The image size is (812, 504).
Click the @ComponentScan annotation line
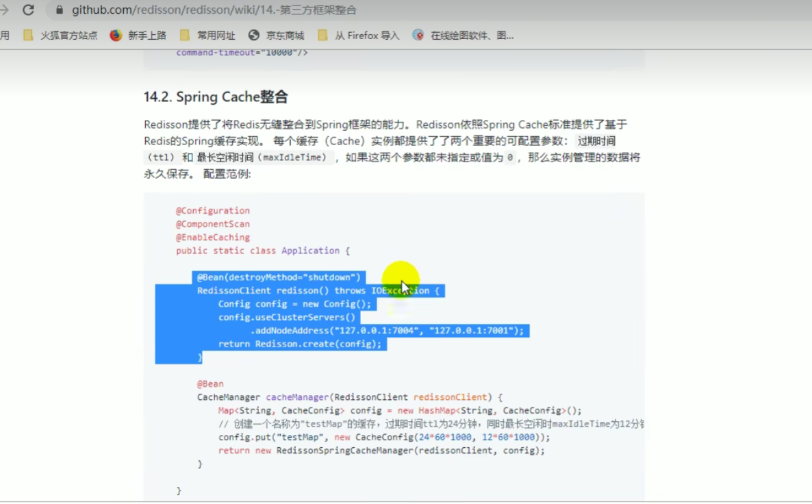[213, 225]
